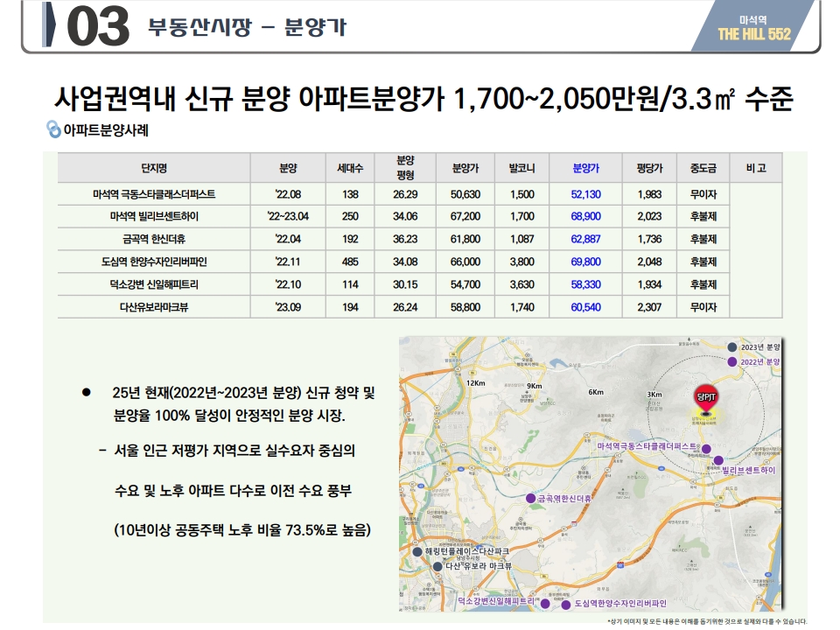The height and width of the screenshot is (630, 840).
Task: Click the 2022년 분양 legend dot
Action: [732, 360]
